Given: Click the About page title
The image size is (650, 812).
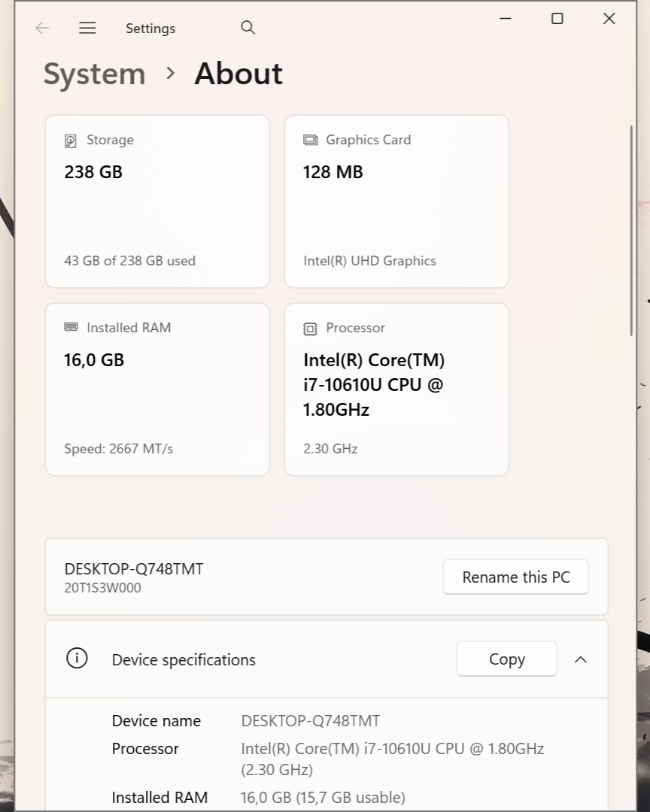Looking at the screenshot, I should coord(238,74).
